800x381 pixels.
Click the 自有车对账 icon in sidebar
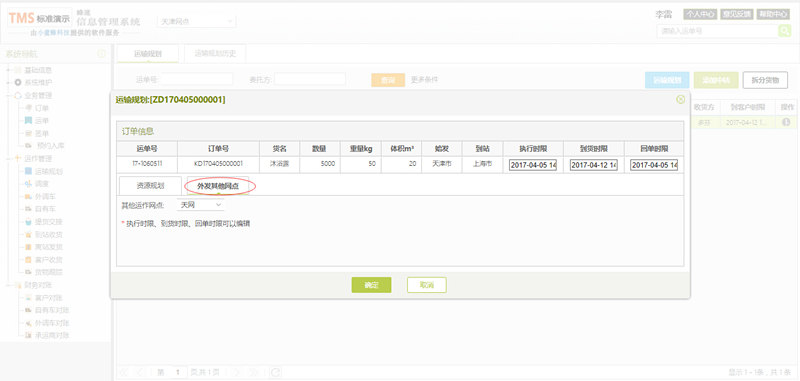[29, 310]
